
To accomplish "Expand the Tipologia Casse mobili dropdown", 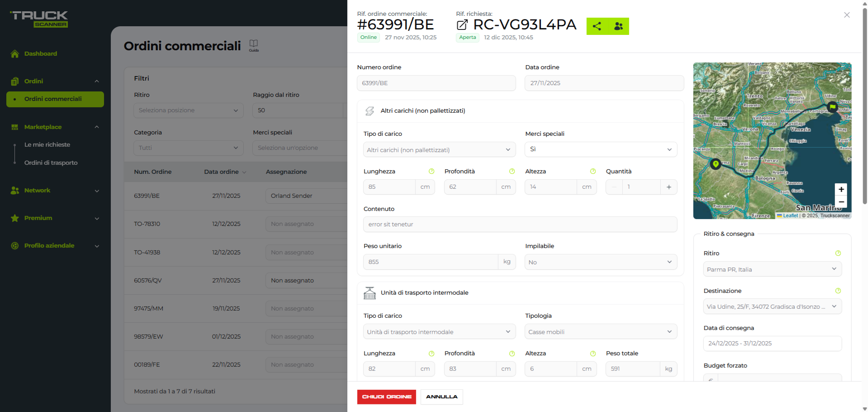I will click(x=600, y=332).
